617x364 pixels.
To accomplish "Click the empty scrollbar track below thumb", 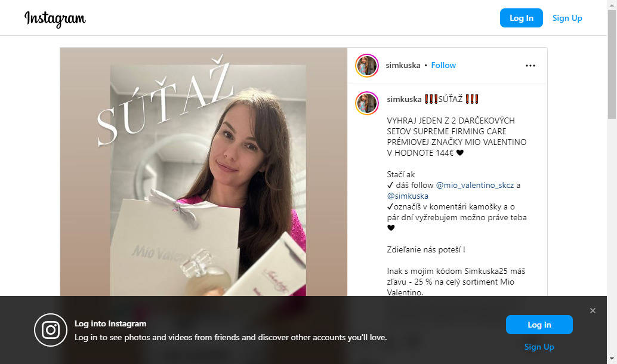I will [x=612, y=236].
